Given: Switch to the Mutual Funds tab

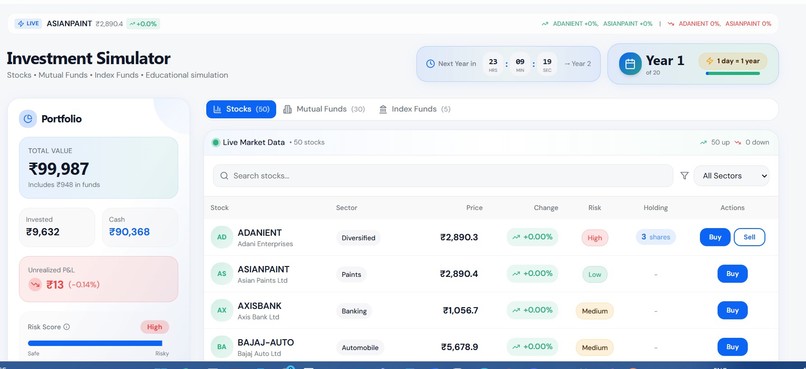Looking at the screenshot, I should click(324, 109).
